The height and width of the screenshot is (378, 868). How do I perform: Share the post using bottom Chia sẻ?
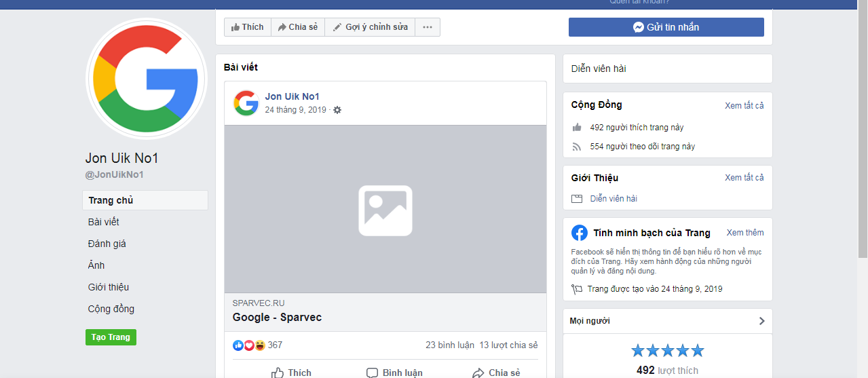496,373
